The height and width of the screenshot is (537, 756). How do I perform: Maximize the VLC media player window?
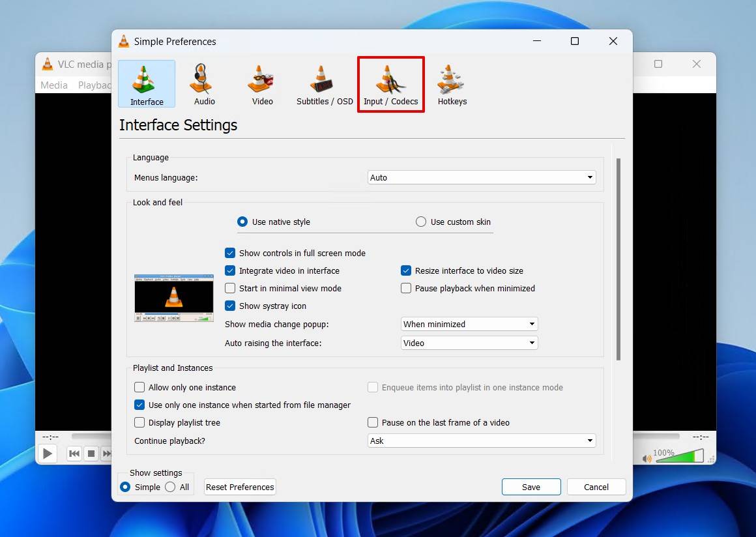click(x=658, y=64)
